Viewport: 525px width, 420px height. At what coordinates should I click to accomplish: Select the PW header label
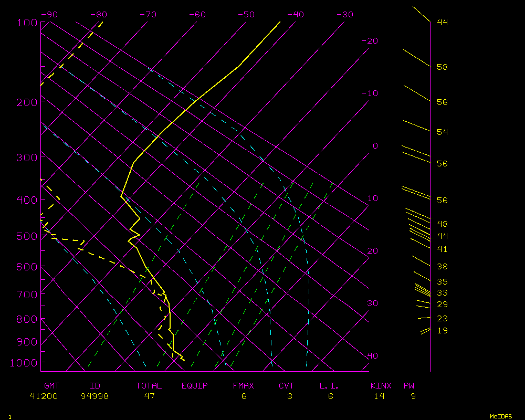[408, 386]
